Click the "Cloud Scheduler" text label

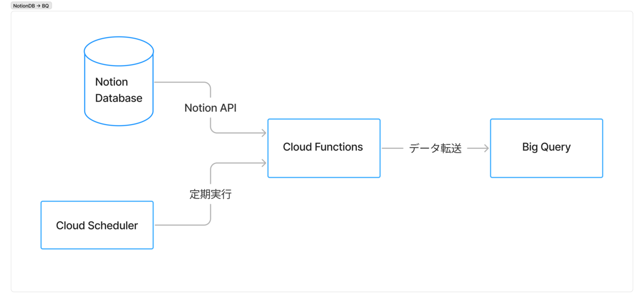pyautogui.click(x=97, y=226)
